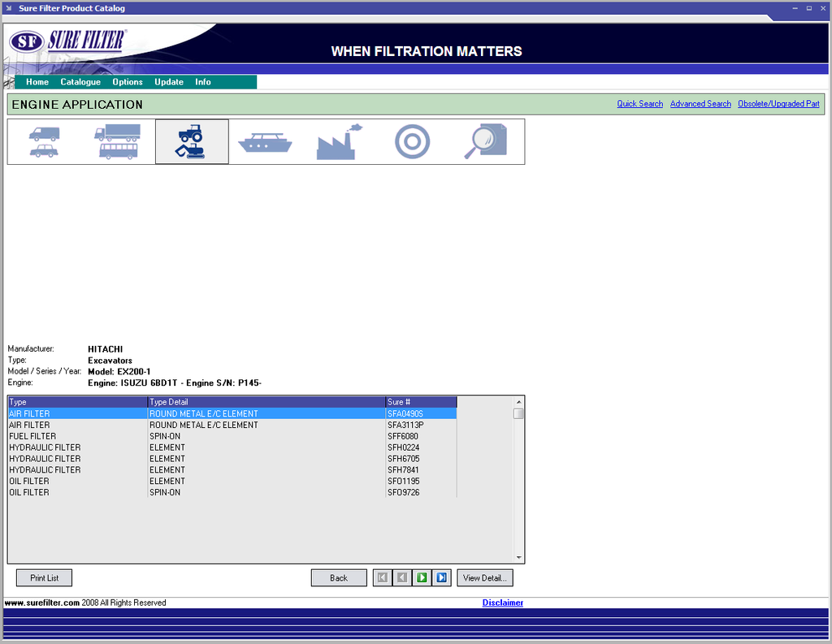
Task: Select the industrial factory category icon
Action: pyautogui.click(x=339, y=141)
